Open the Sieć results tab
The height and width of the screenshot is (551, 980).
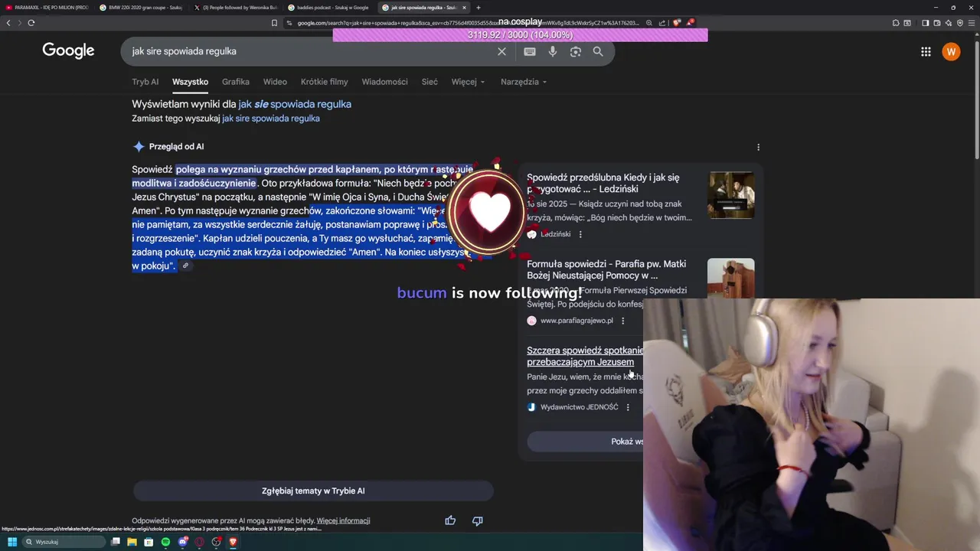[x=430, y=82]
